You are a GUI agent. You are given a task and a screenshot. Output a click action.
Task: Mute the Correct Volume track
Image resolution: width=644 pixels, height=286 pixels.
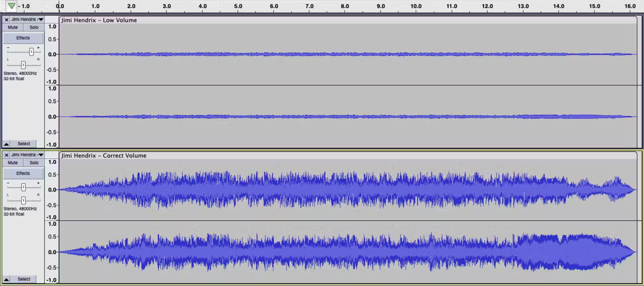click(13, 163)
